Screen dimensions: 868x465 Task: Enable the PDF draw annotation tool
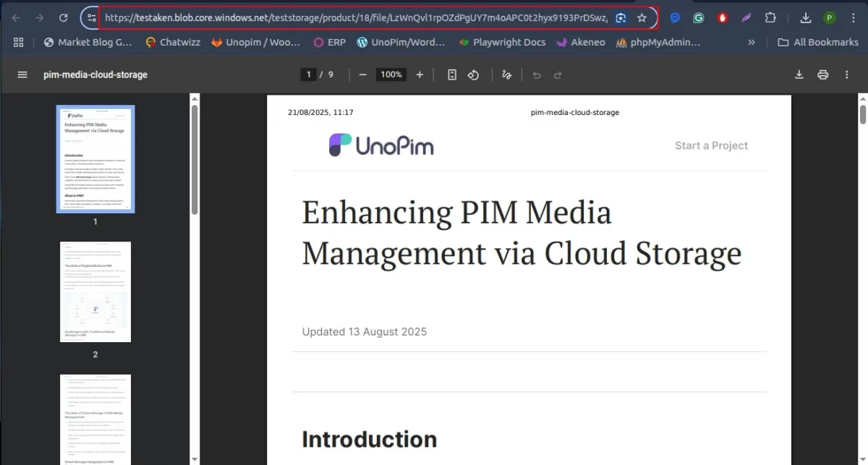click(x=506, y=74)
